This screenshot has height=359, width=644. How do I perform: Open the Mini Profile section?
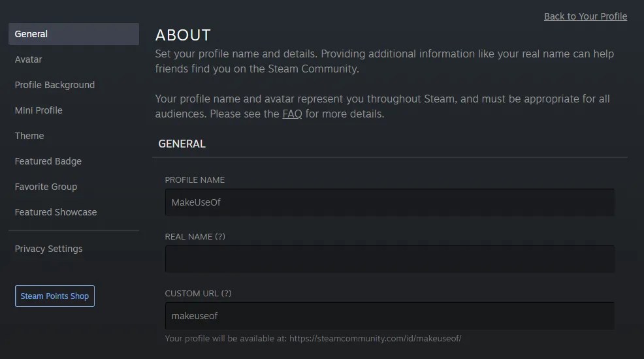coord(39,110)
